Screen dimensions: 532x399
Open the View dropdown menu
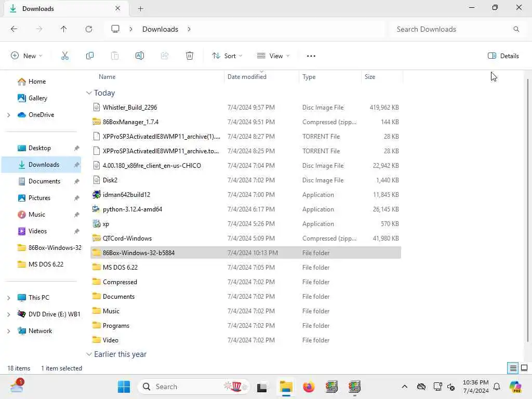[x=273, y=56]
